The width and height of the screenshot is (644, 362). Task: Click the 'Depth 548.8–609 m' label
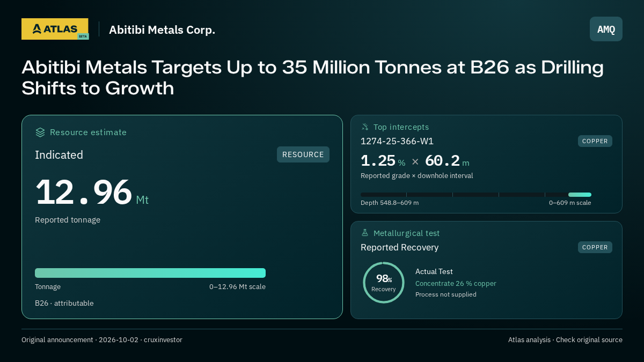tap(390, 203)
